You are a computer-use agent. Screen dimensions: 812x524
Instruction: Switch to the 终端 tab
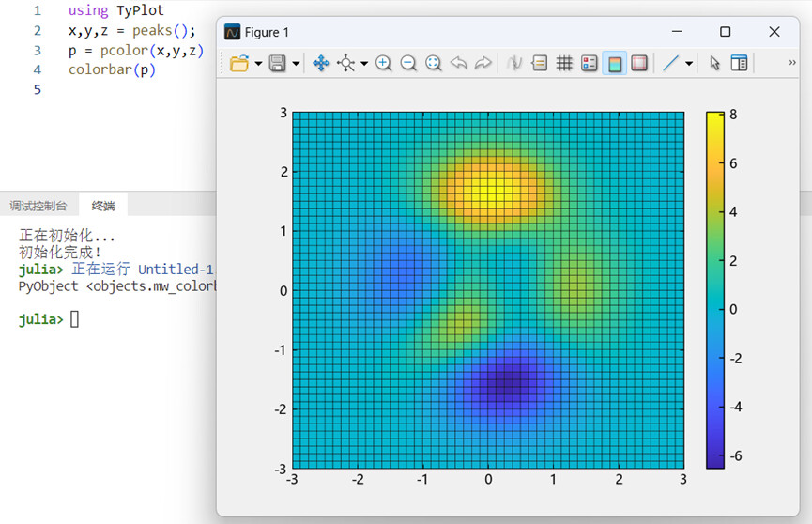coord(103,206)
